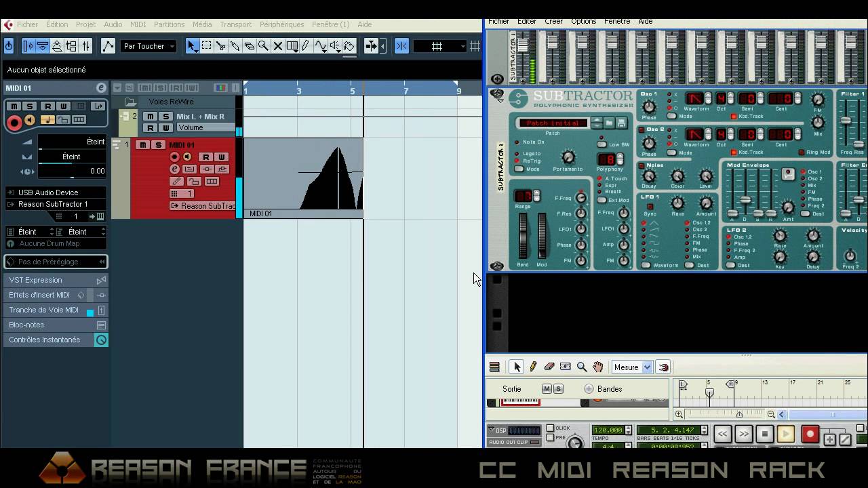Open MIDI 01 edit settings 'e' in inspector
This screenshot has height=488, width=868.
[x=101, y=88]
